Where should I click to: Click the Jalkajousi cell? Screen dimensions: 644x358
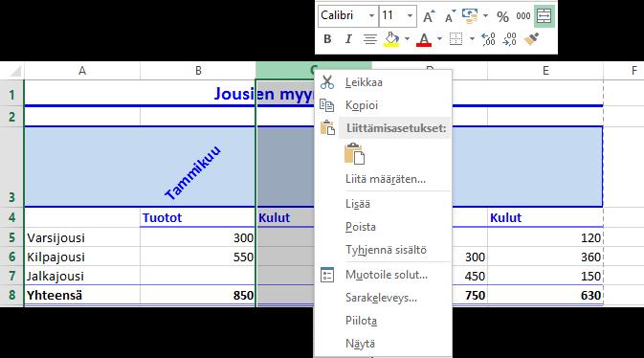(82, 276)
